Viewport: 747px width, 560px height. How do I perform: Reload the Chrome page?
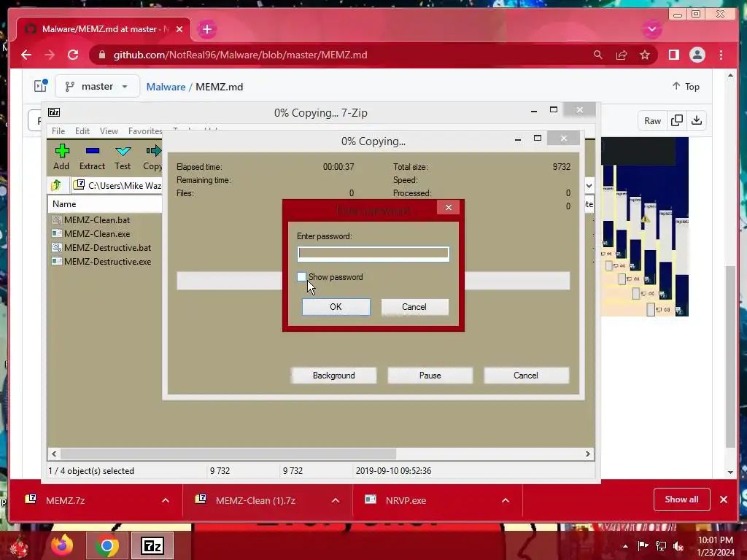[73, 55]
